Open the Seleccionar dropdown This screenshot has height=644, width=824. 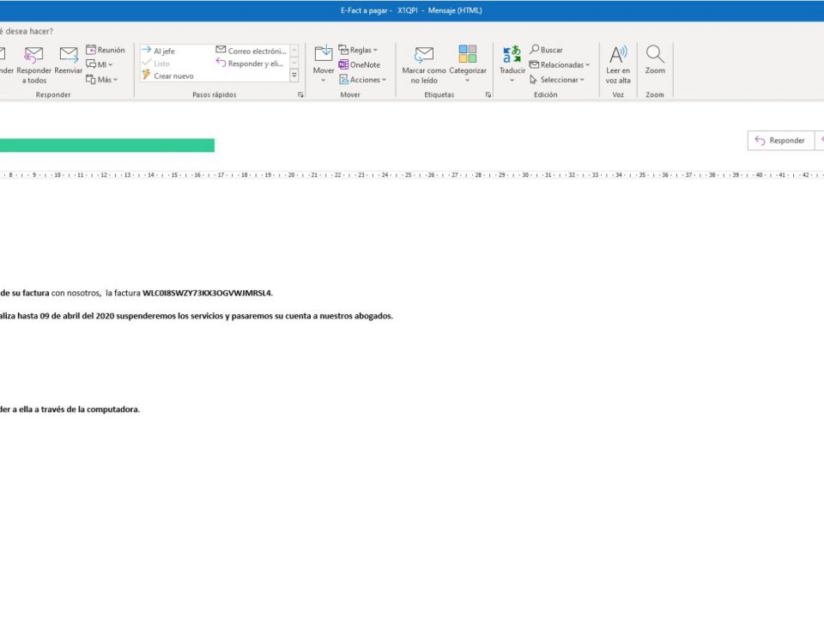coord(556,80)
